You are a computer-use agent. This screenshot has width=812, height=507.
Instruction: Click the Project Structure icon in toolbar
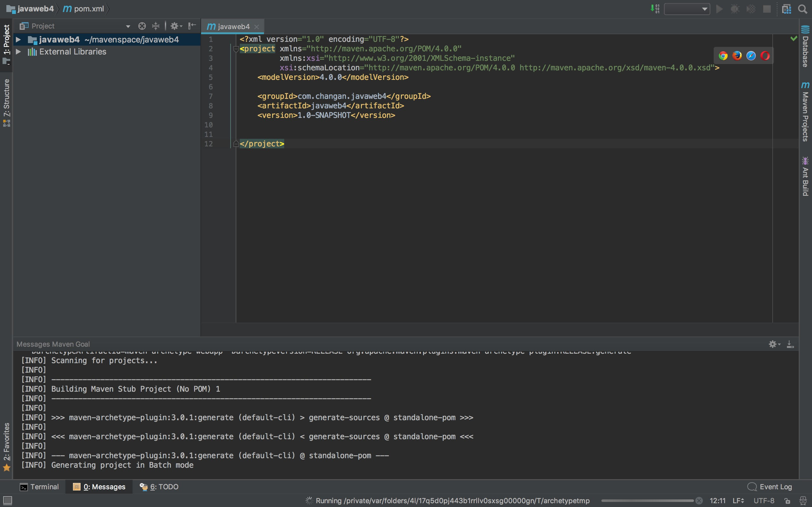[787, 9]
